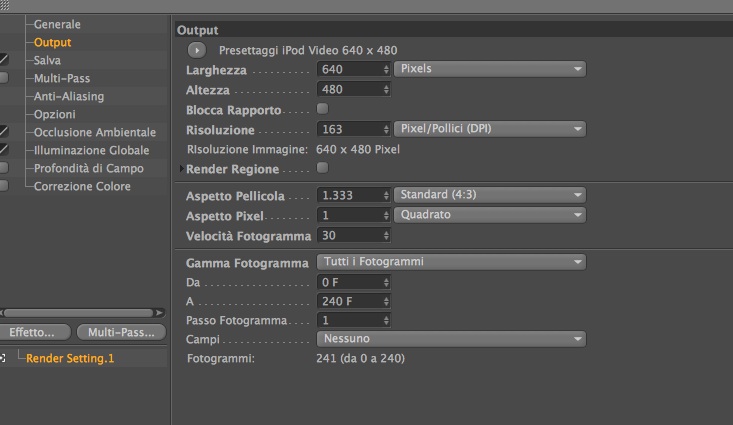Click the Altezza input field
The height and width of the screenshot is (425, 733).
tap(348, 89)
